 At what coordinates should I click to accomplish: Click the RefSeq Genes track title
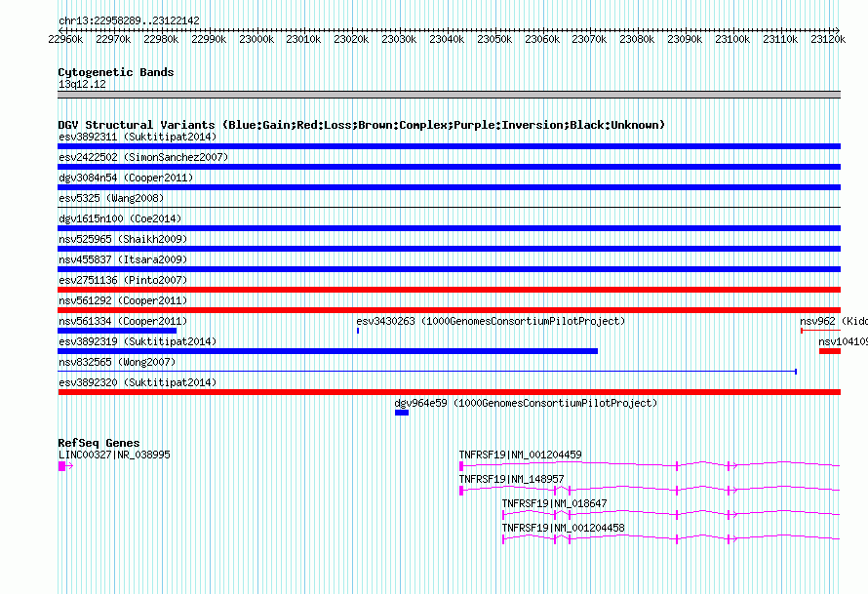[99, 443]
